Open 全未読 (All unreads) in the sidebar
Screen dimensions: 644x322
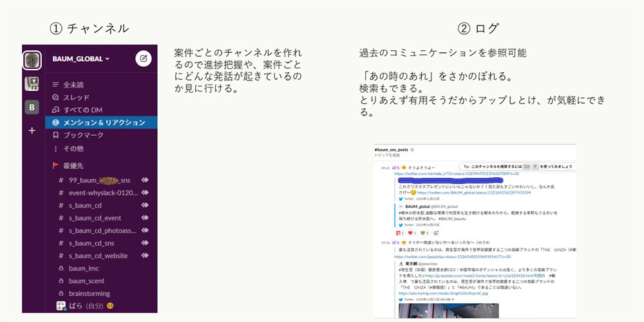pyautogui.click(x=101, y=85)
